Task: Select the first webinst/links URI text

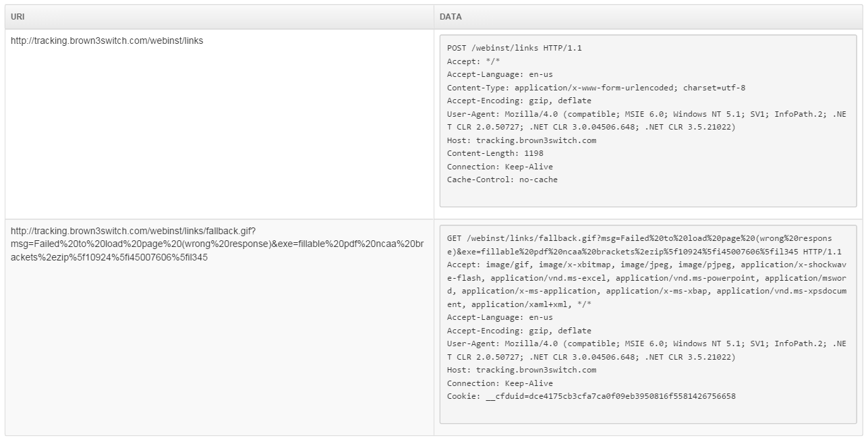Action: 107,40
